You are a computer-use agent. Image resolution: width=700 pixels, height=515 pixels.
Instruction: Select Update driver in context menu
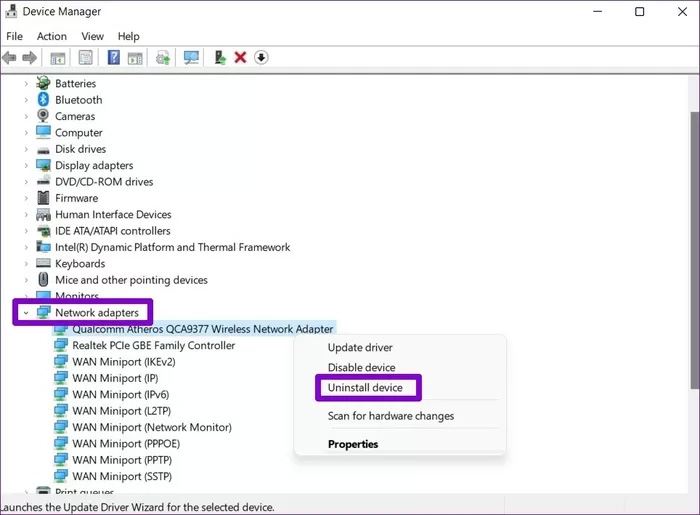pos(360,347)
